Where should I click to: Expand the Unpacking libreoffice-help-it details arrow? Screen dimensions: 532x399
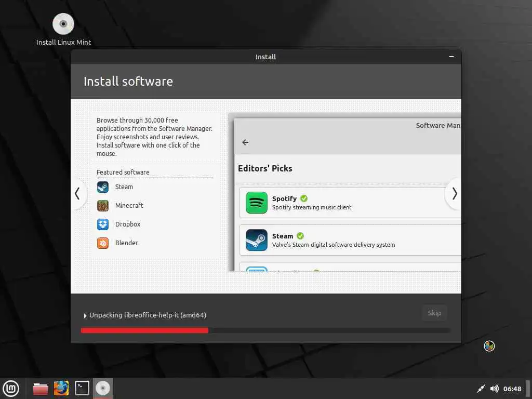tap(85, 315)
